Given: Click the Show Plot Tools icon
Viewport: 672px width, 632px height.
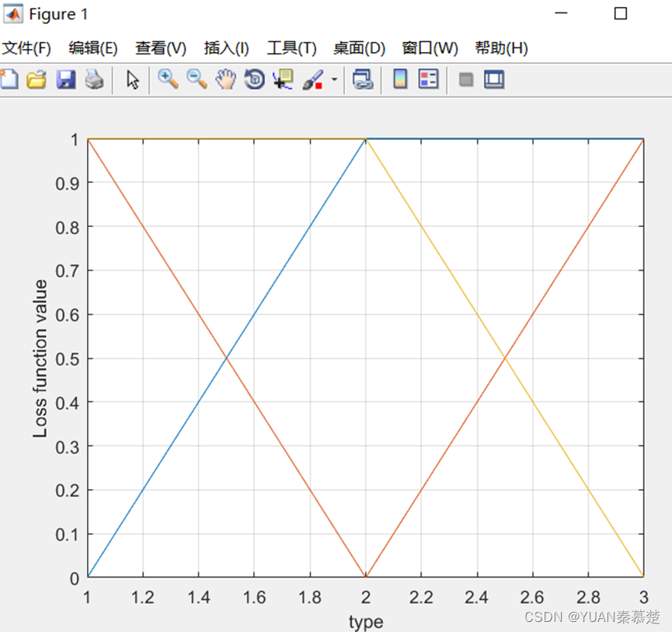Looking at the screenshot, I should [494, 79].
